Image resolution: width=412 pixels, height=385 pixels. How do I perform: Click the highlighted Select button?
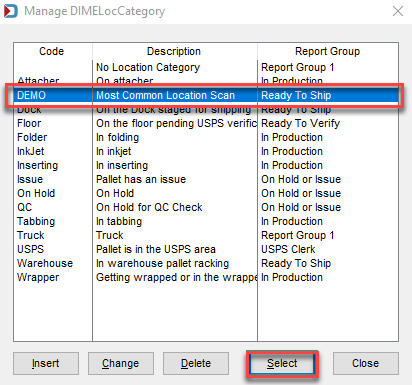click(282, 363)
